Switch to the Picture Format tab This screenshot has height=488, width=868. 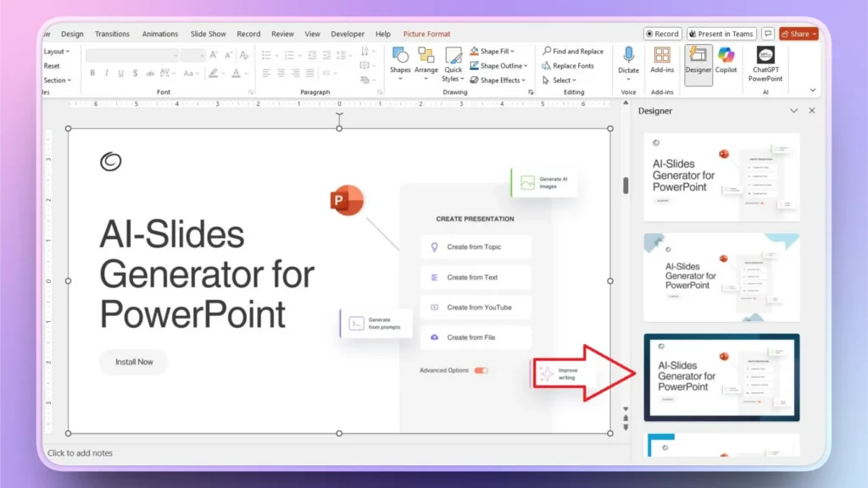point(426,34)
